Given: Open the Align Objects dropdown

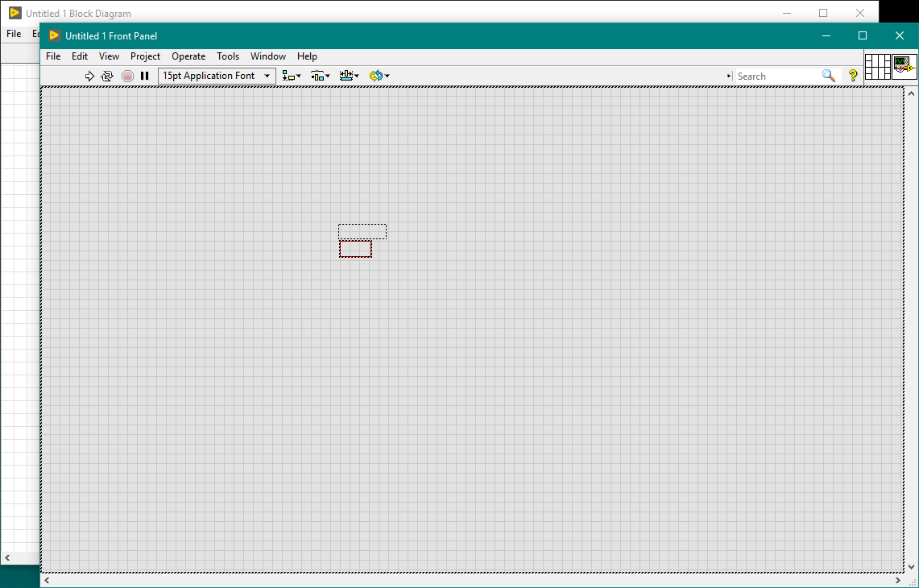Looking at the screenshot, I should pos(292,76).
